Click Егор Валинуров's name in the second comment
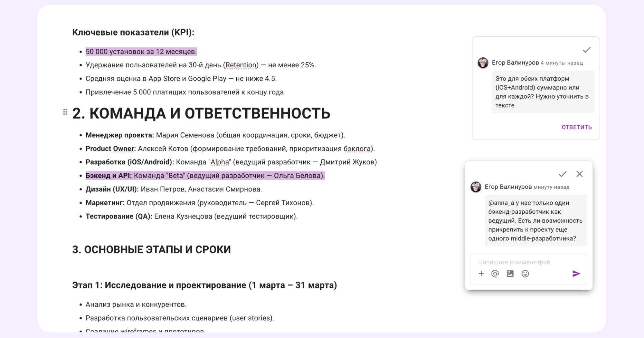Screen dimensions: 644x338 [x=509, y=187]
